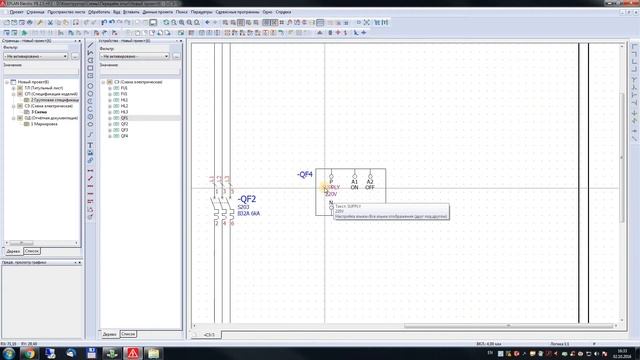The image size is (640, 360).
Task: Select the Text tool (T)
Action: (91, 145)
